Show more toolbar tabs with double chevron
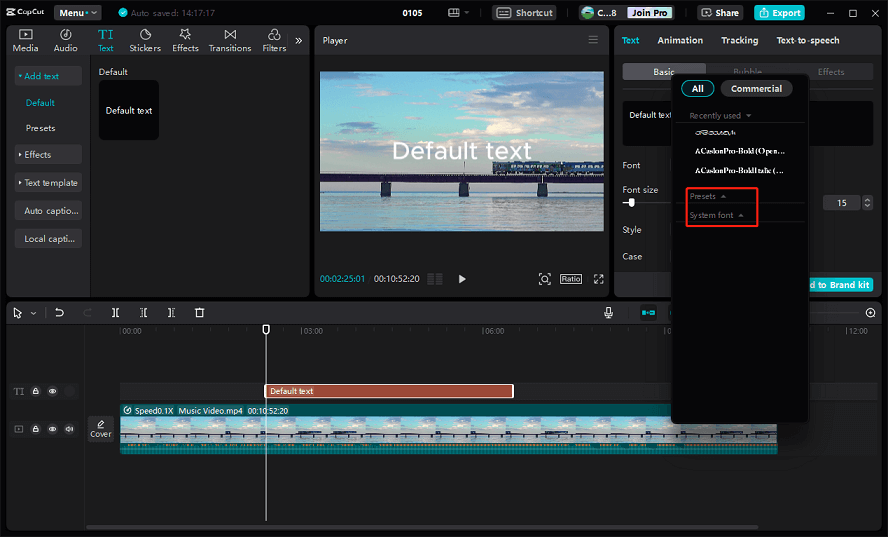Screen dimensions: 888x537 point(298,41)
